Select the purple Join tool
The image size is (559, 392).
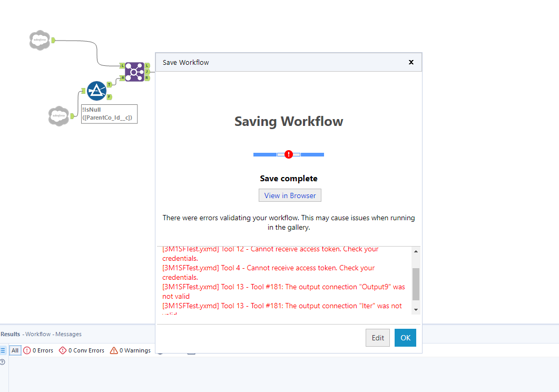[x=134, y=72]
